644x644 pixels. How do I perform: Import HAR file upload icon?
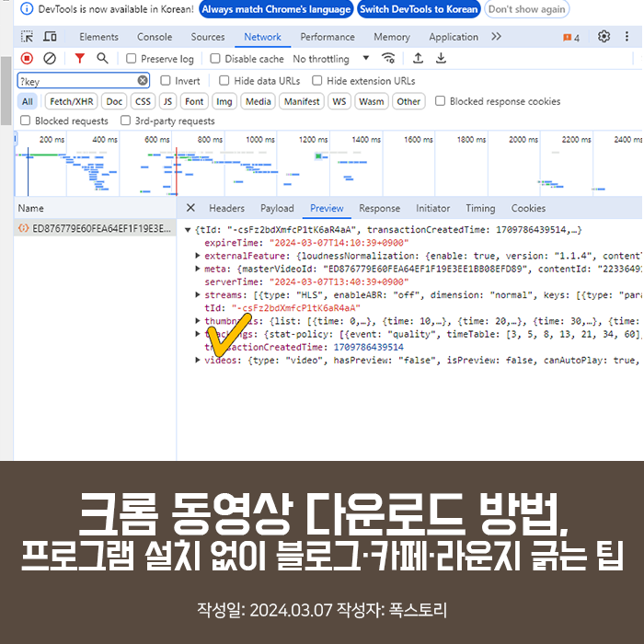pyautogui.click(x=418, y=59)
